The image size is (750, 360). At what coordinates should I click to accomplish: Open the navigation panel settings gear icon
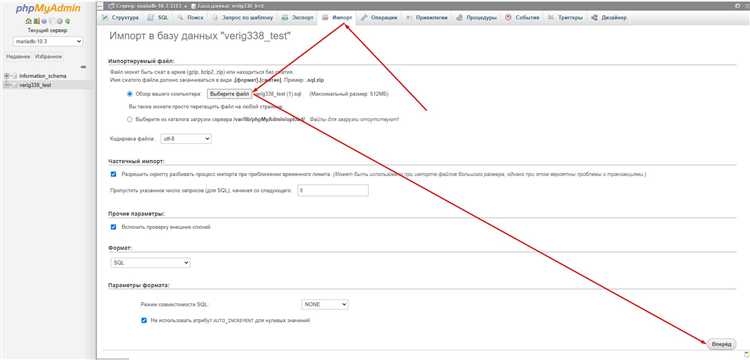click(60, 22)
